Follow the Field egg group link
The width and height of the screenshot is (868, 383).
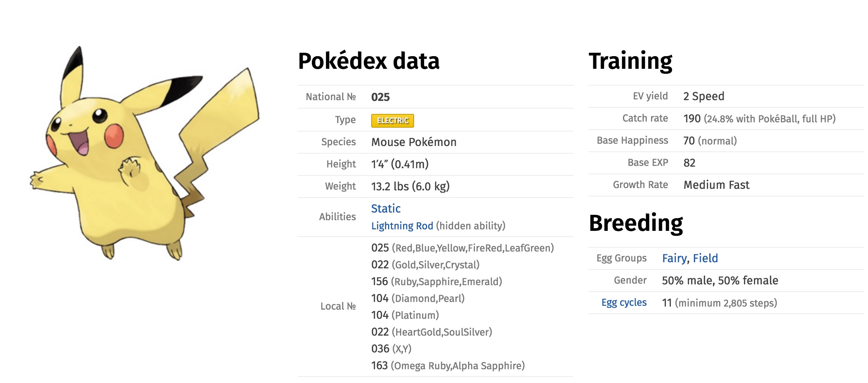point(705,258)
